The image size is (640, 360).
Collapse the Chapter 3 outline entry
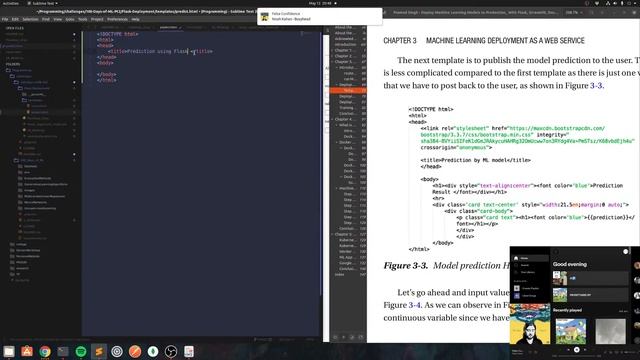coord(333,62)
